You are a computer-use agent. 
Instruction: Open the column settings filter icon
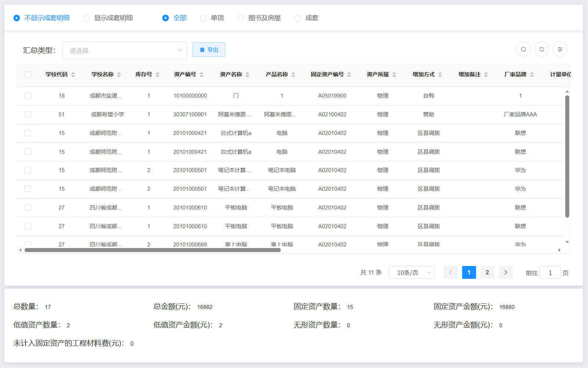[560, 49]
